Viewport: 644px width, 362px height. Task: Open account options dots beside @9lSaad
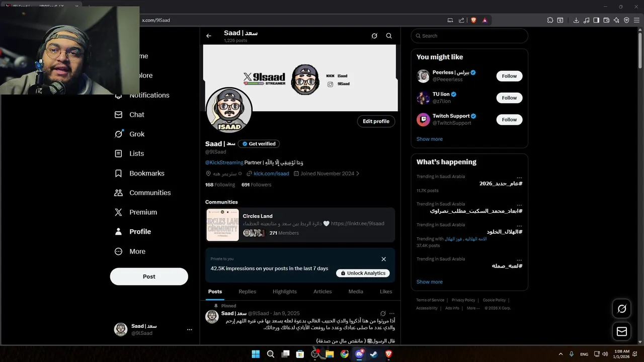tap(190, 329)
